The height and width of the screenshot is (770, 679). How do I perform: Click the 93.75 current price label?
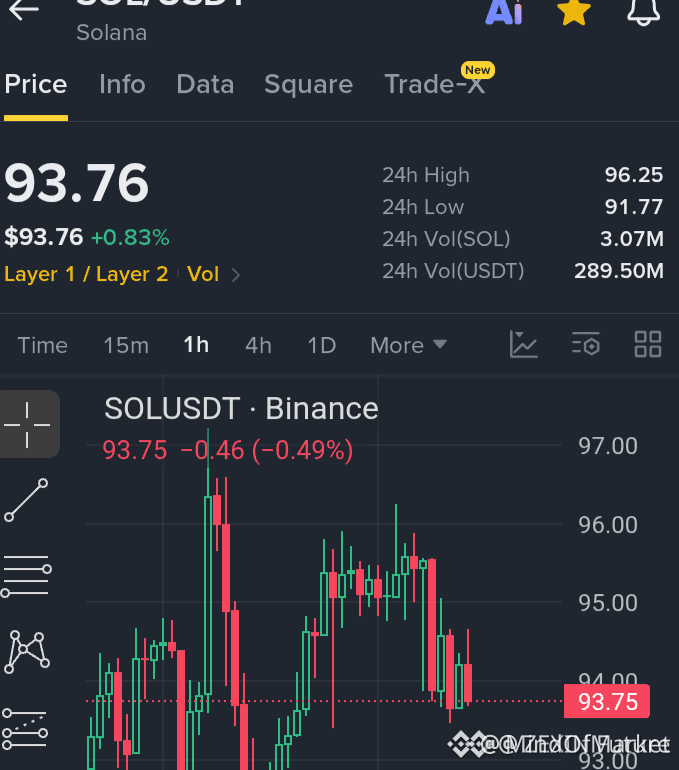point(607,701)
